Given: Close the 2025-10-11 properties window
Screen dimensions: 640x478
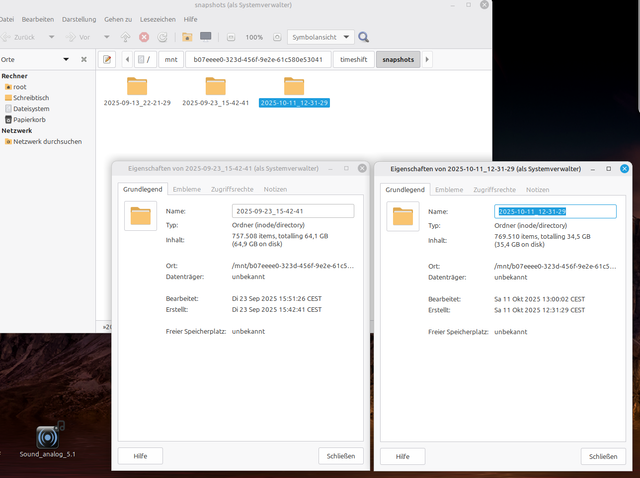Looking at the screenshot, I should click(x=624, y=169).
